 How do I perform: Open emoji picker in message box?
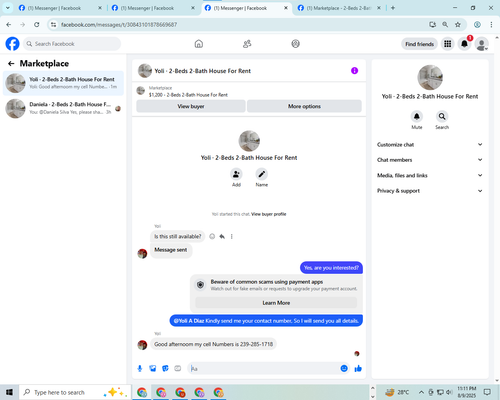click(x=344, y=368)
